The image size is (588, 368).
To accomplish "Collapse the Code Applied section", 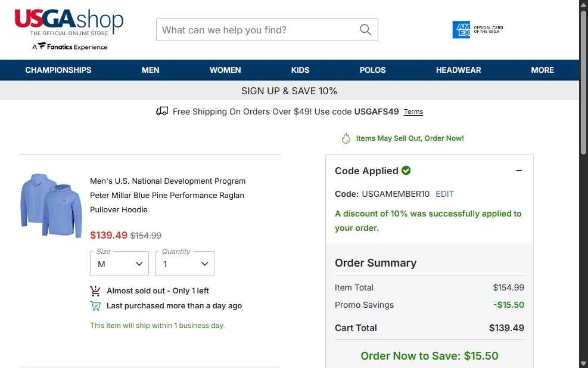I will click(x=519, y=171).
